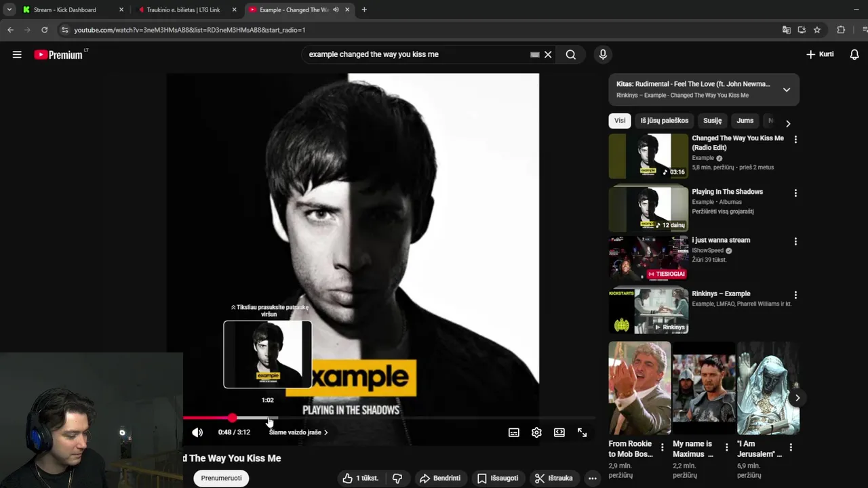Click 'Peržiūrėti visą grojaraštį' link
This screenshot has height=488, width=868.
[x=723, y=211]
